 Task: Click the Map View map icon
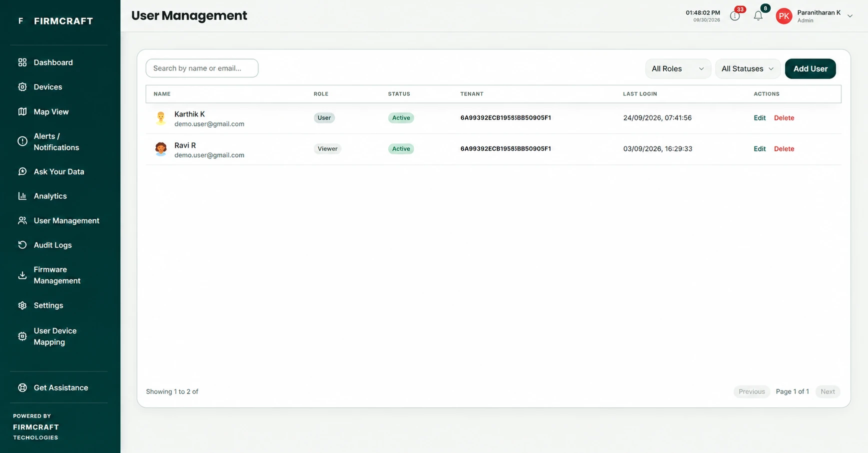coord(22,111)
